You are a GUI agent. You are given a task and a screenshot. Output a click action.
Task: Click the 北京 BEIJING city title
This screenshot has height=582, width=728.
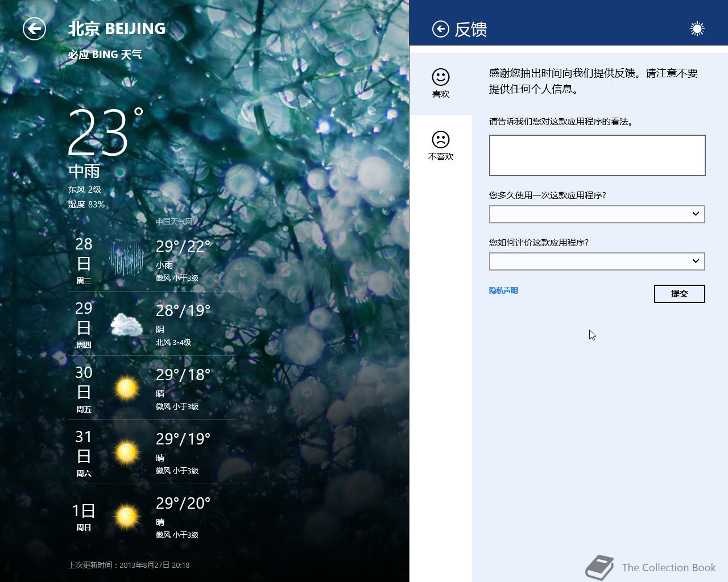pos(117,28)
